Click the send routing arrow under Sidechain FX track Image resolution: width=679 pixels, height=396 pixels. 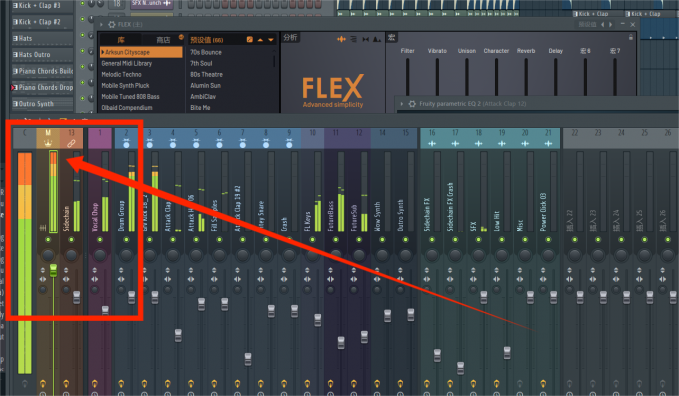pyautogui.click(x=427, y=383)
